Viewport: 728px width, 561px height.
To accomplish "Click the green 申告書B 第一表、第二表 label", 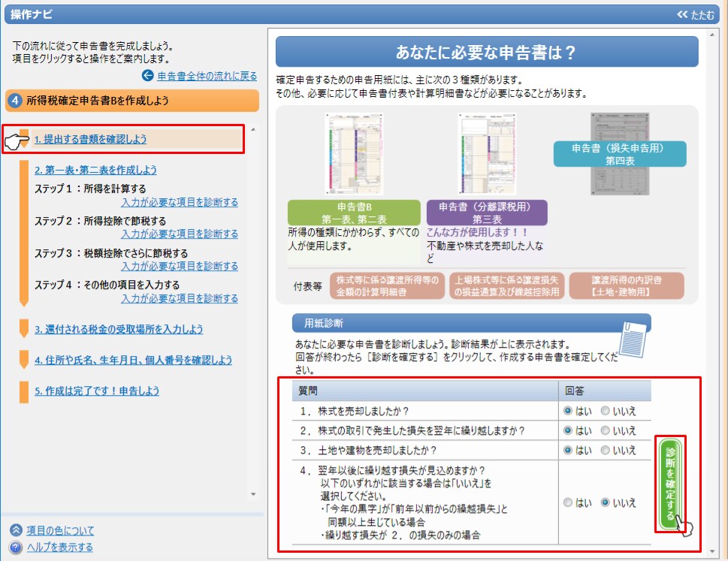I will coord(355,213).
